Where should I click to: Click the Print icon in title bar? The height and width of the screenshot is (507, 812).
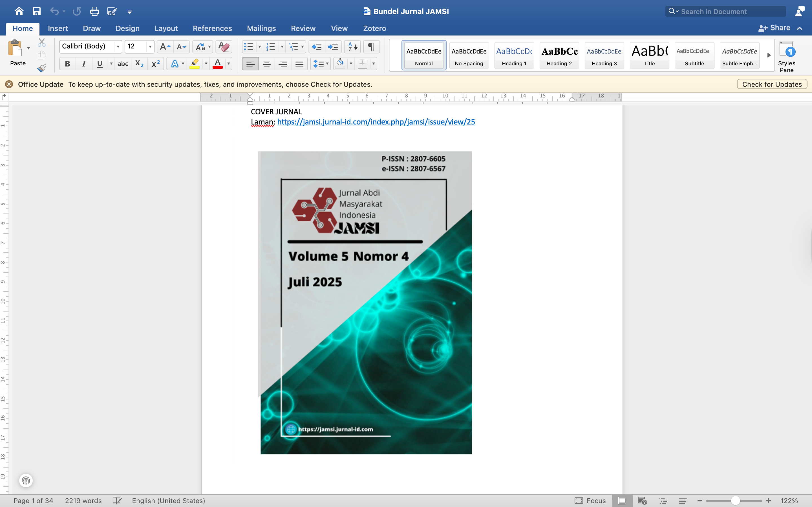(95, 11)
